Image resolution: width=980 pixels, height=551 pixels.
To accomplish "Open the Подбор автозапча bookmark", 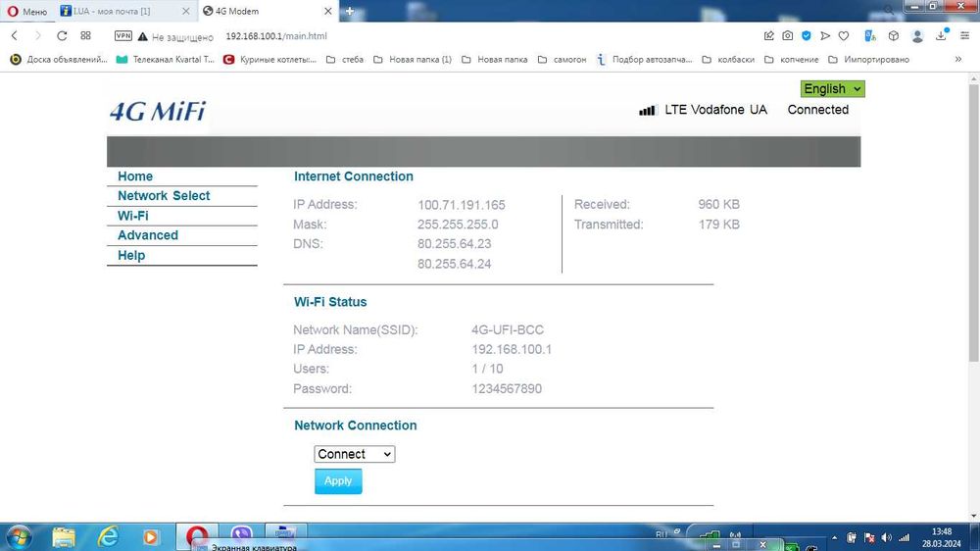I will pos(645,60).
